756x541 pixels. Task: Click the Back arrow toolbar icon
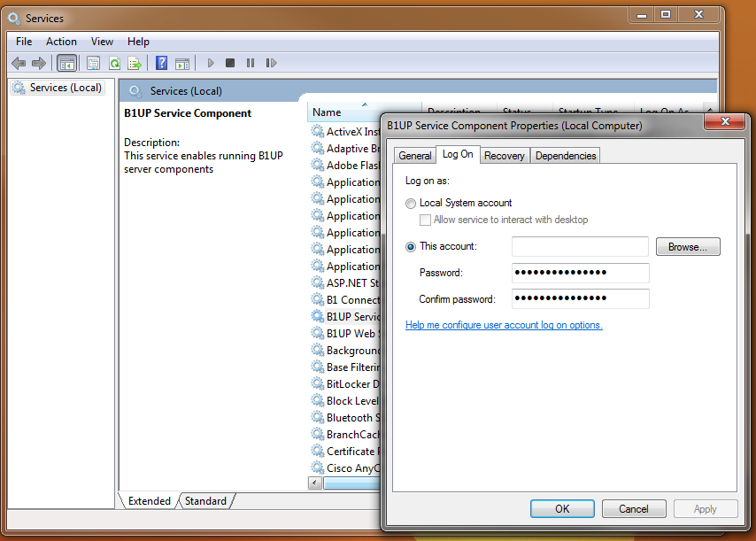click(19, 63)
